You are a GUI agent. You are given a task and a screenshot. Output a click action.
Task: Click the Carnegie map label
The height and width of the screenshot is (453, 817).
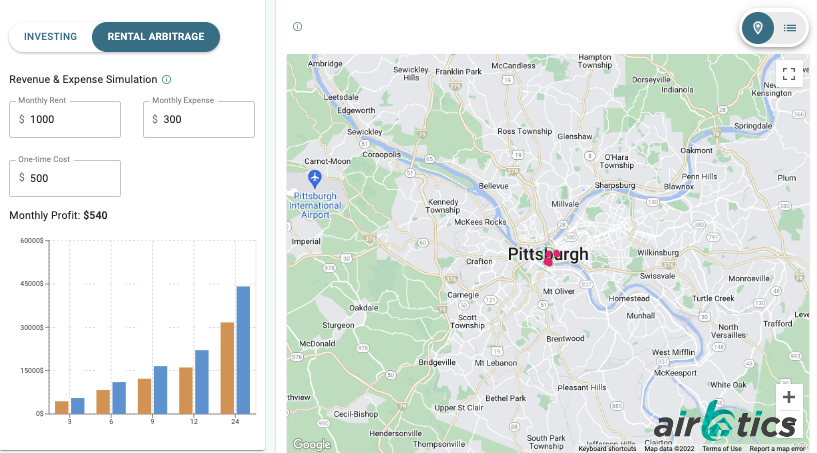coord(463,295)
